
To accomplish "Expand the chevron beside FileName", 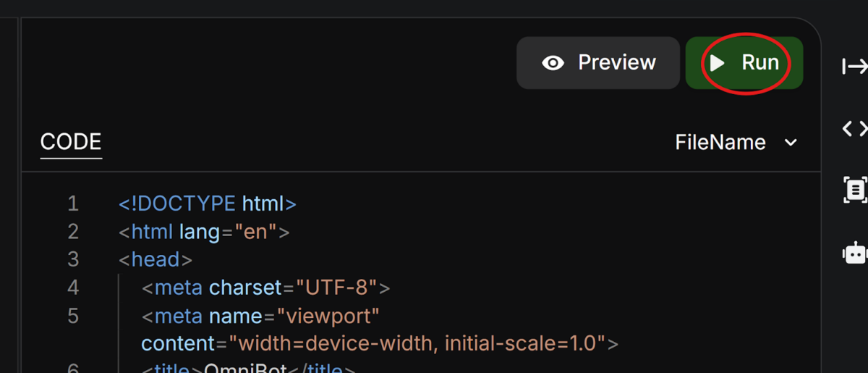I will click(791, 143).
